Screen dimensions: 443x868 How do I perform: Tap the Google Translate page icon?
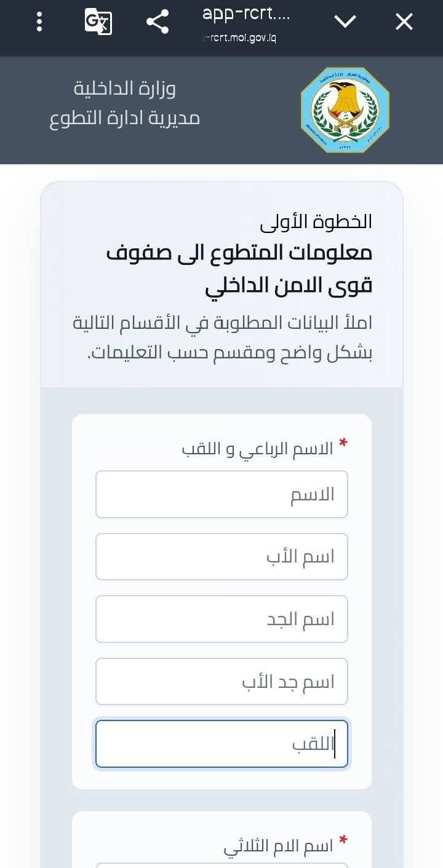pyautogui.click(x=98, y=22)
